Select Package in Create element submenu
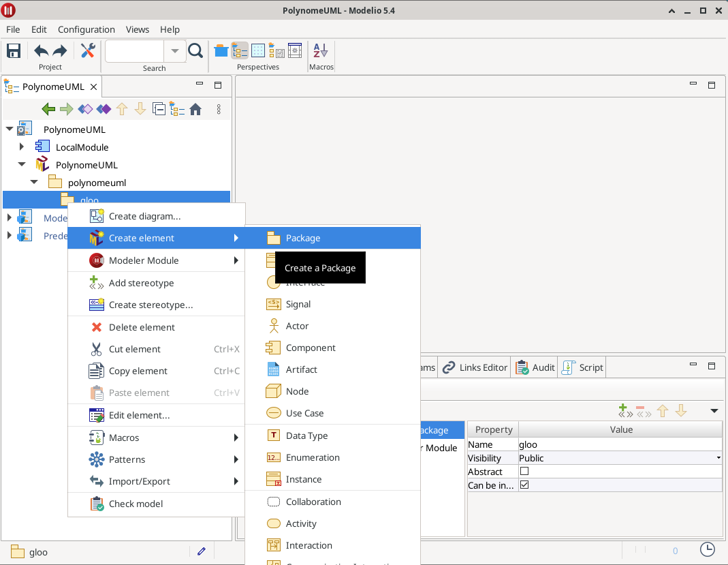 332,238
